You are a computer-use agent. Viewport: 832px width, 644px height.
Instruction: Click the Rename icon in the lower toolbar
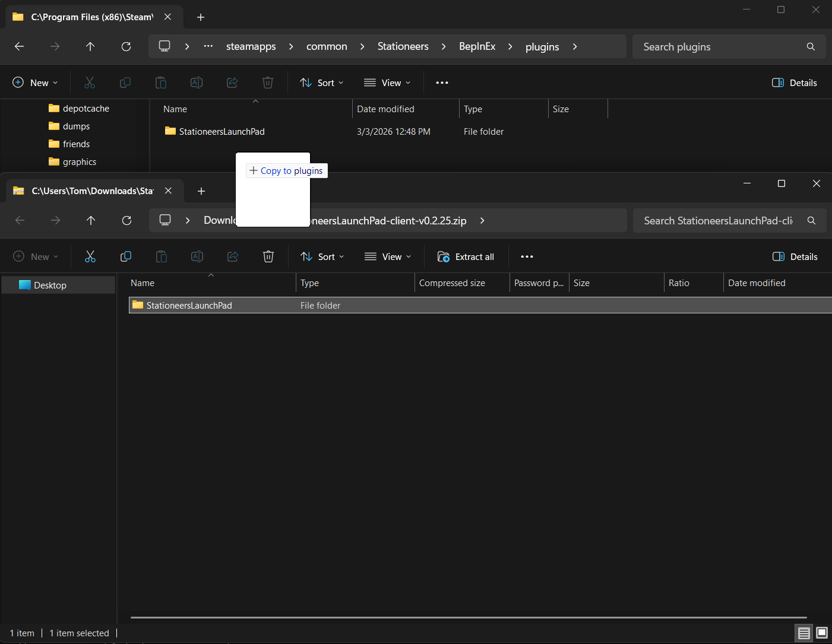point(197,256)
